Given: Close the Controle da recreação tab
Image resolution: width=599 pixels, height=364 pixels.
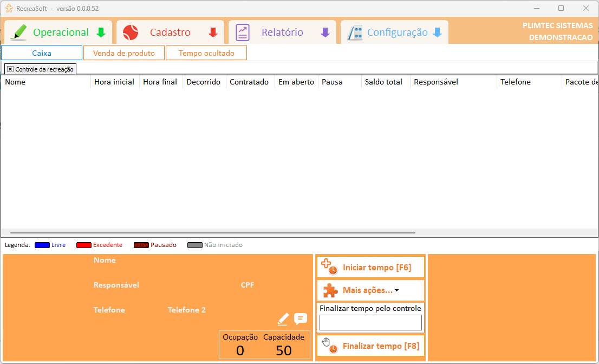Looking at the screenshot, I should 10,69.
